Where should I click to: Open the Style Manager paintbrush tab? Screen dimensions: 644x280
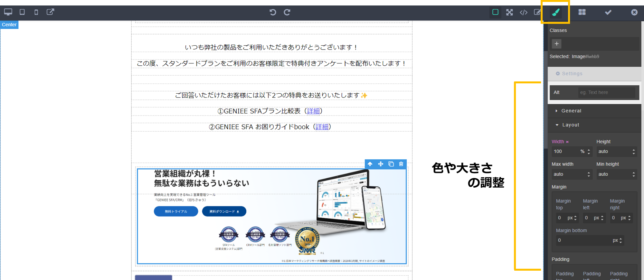(556, 12)
